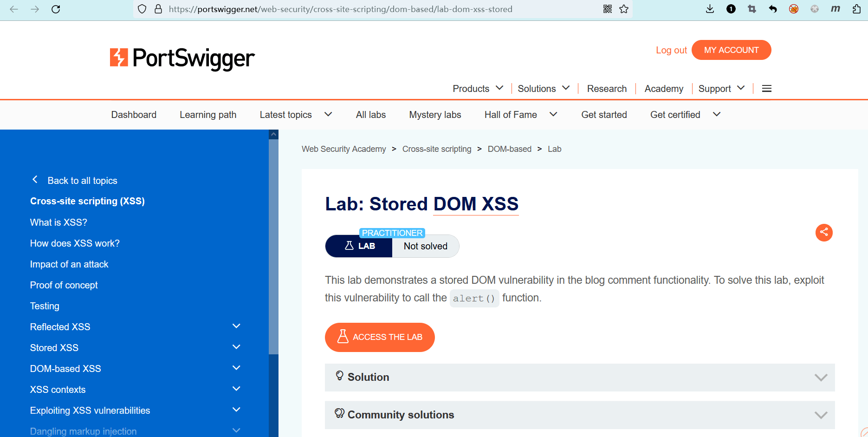The image size is (868, 437).
Task: Click the sidebar scrollbar thumb
Action: click(x=274, y=247)
